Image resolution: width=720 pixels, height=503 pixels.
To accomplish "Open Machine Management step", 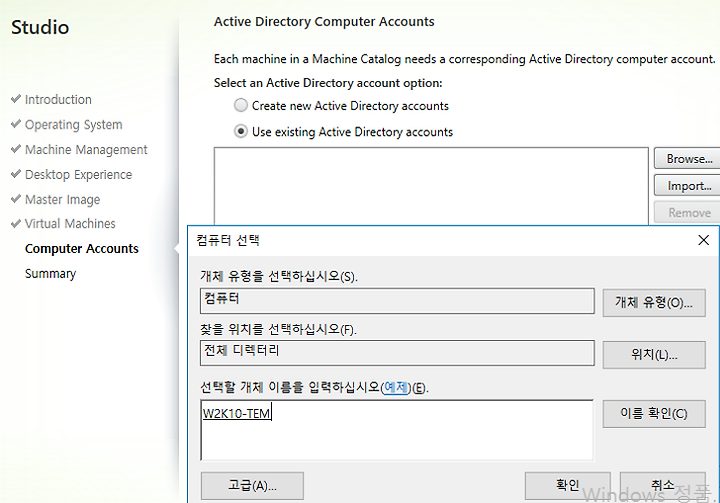I will (x=86, y=150).
